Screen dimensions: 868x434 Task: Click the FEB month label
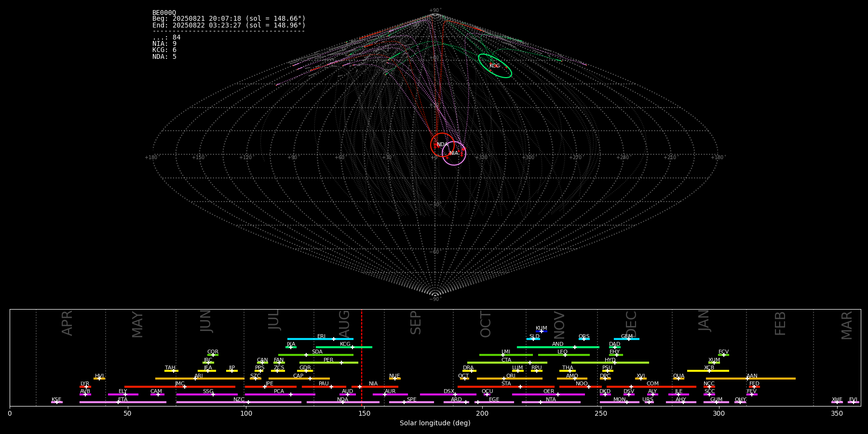tap(780, 324)
